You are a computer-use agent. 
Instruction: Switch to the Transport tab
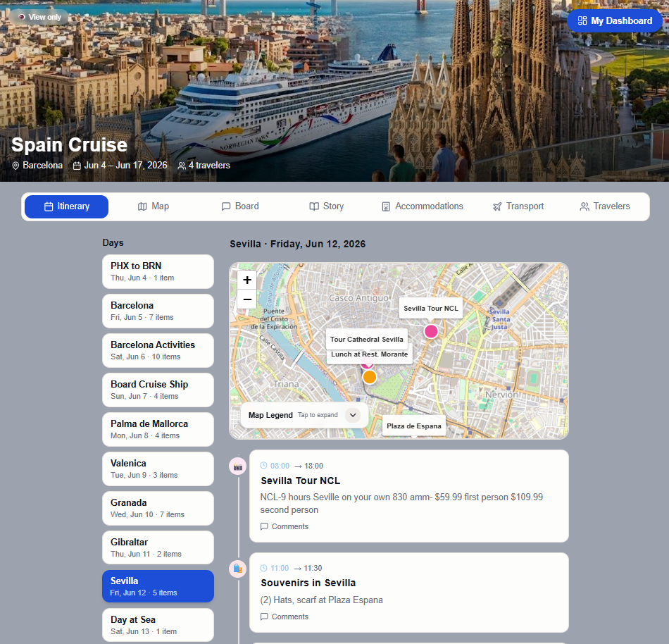(x=518, y=206)
